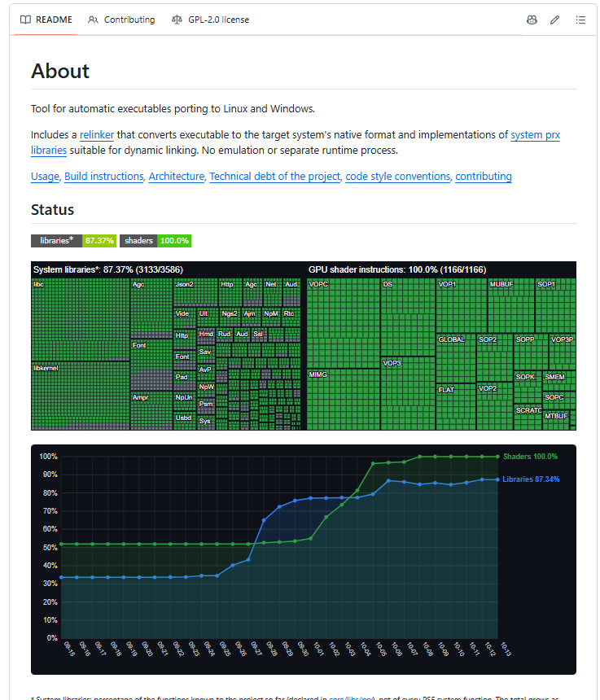Click the Libraries 87.34% chart label
Screen dimensions: 600x700
[x=530, y=479]
